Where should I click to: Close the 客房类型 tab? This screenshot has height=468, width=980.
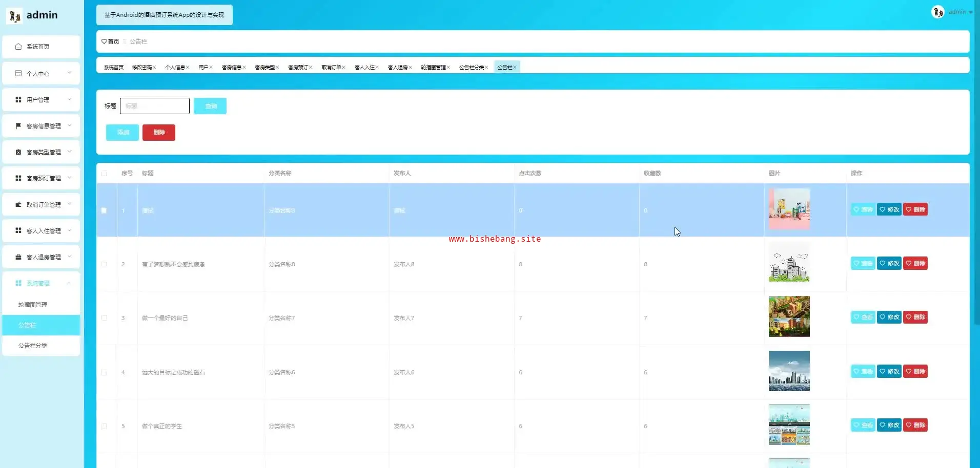pos(277,68)
